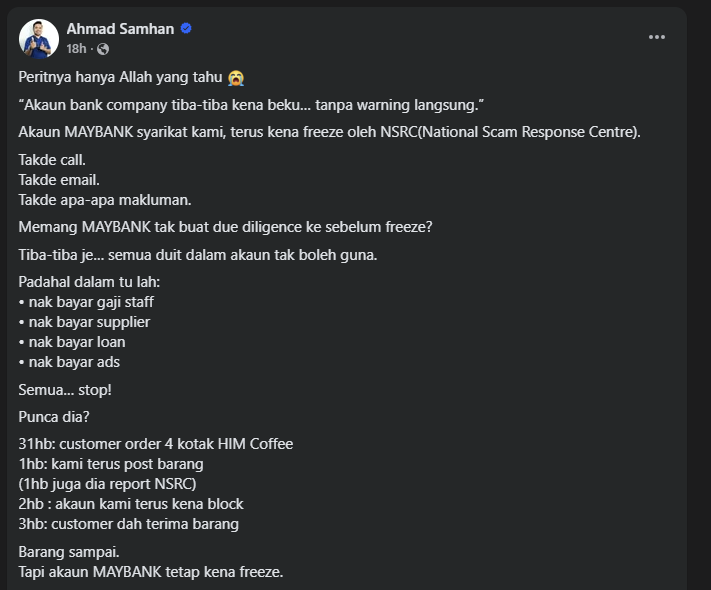Click the crying face emoji
The width and height of the screenshot is (711, 590).
click(x=235, y=77)
